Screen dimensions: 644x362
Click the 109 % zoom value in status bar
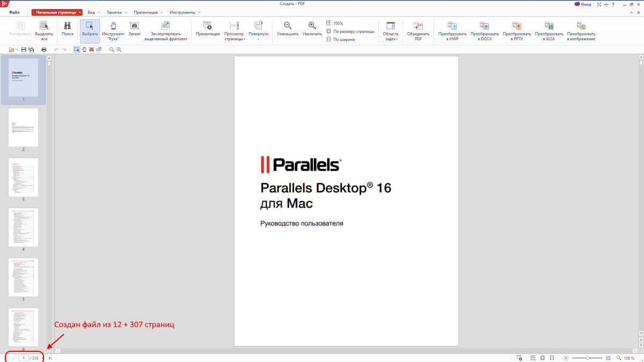(629, 358)
